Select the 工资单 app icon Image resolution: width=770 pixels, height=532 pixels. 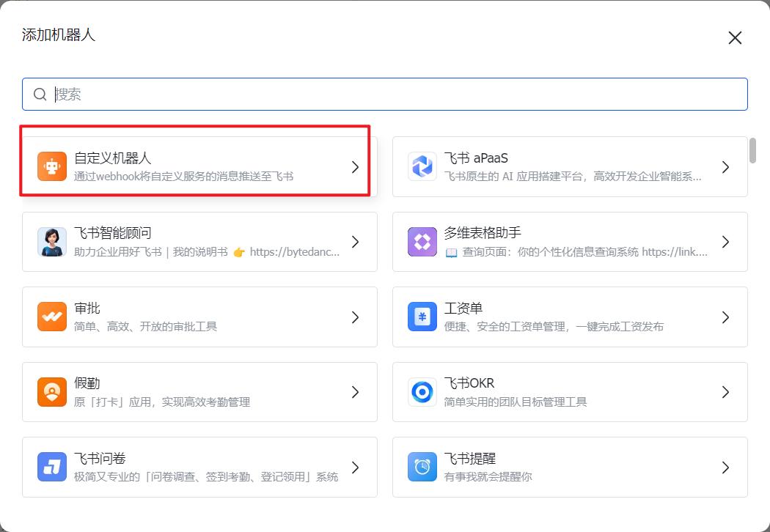pos(422,317)
